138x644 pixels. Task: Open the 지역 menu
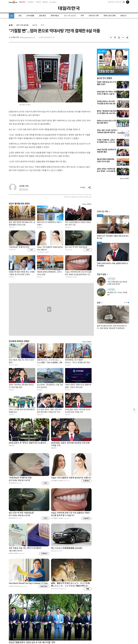(x=82, y=15)
